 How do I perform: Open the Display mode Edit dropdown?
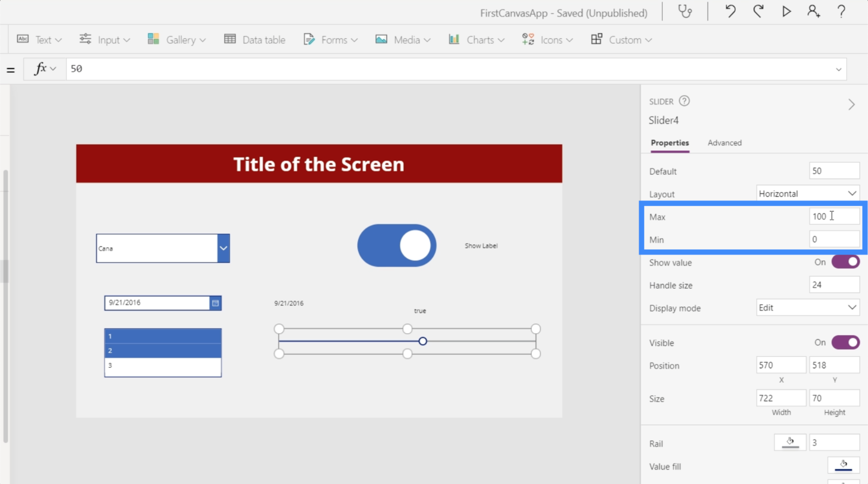(x=808, y=308)
